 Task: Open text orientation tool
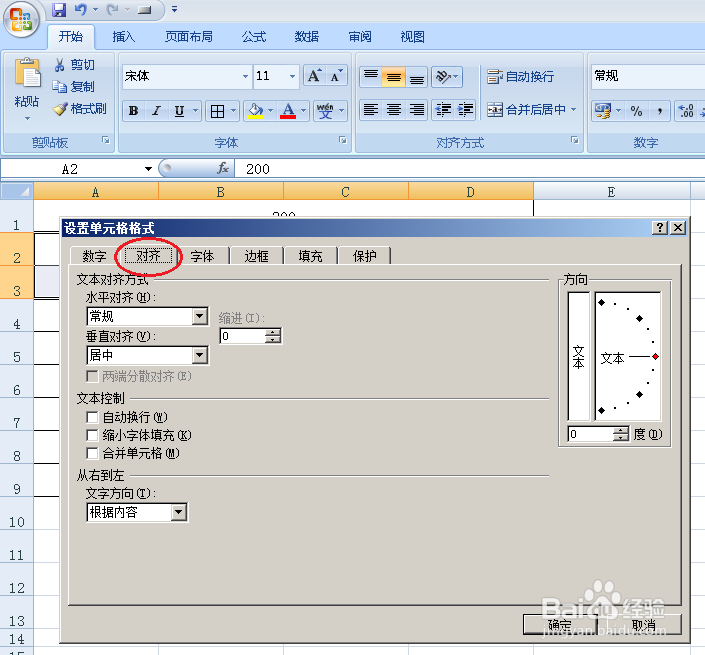pyautogui.click(x=446, y=76)
